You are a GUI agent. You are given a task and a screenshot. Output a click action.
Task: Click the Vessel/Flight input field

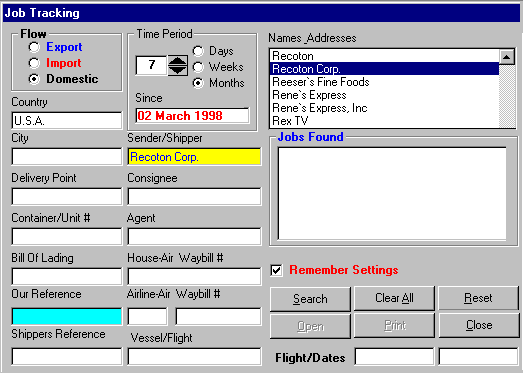click(194, 356)
